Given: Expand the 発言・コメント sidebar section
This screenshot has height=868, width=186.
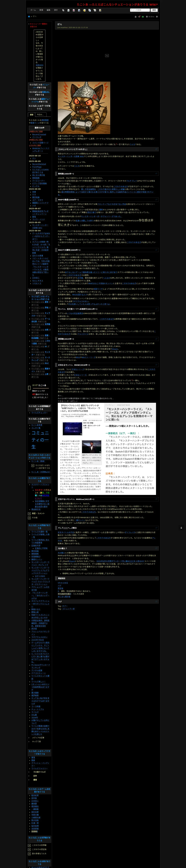Looking at the screenshot, I should [x=29, y=514].
